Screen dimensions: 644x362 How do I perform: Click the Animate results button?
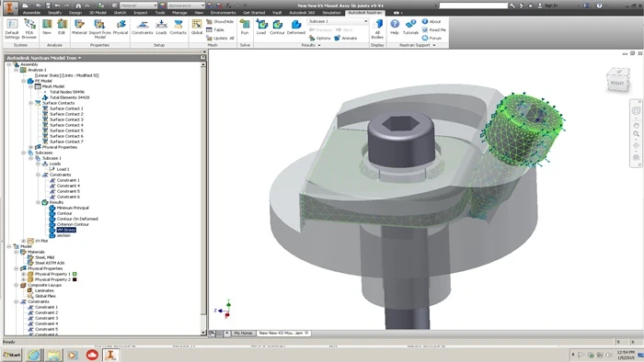(x=345, y=38)
